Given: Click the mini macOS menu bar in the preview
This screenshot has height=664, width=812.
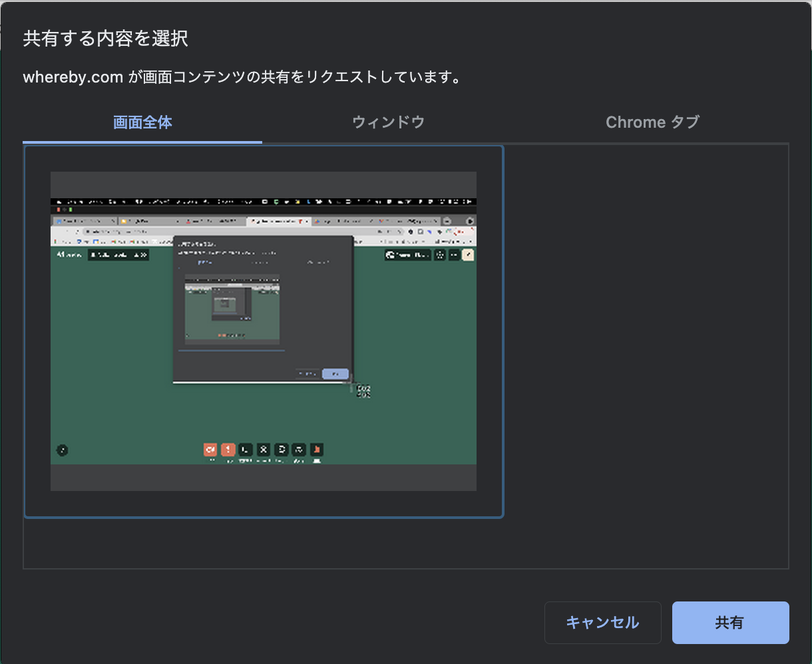Looking at the screenshot, I should (x=264, y=201).
